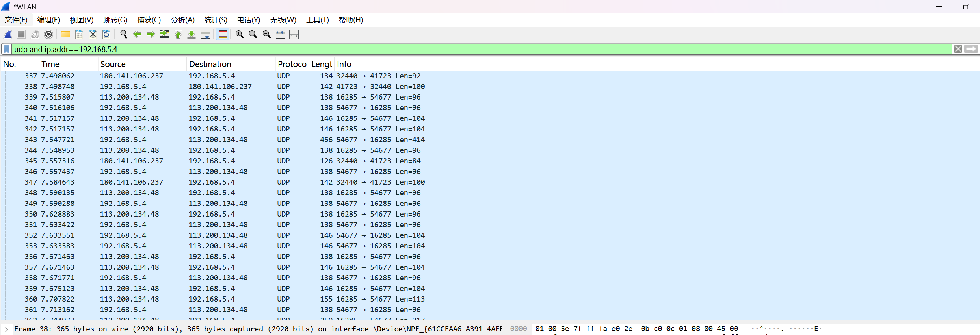Viewport: 980px width, 335px height.
Task: Sort by the Source column header
Action: [142, 64]
